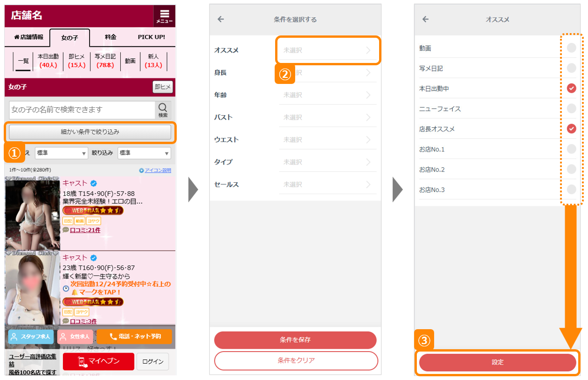Open the hamburger menu icon
588x380 pixels.
point(164,16)
